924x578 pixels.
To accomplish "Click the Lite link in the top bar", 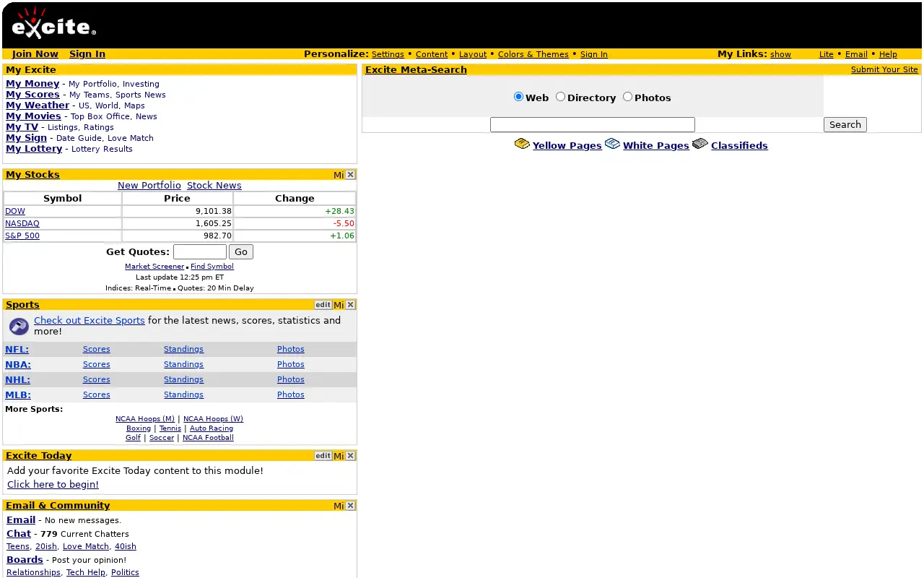I will 827,54.
